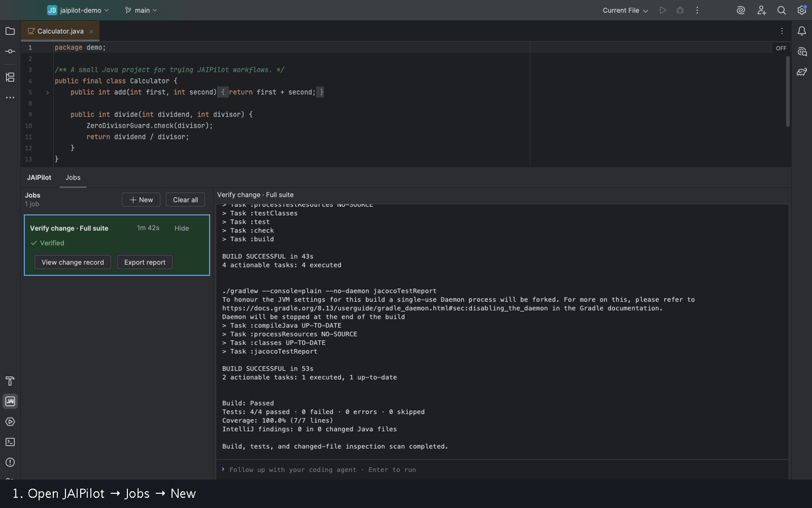
Task: Open Code With Me add-user icon
Action: tap(761, 10)
